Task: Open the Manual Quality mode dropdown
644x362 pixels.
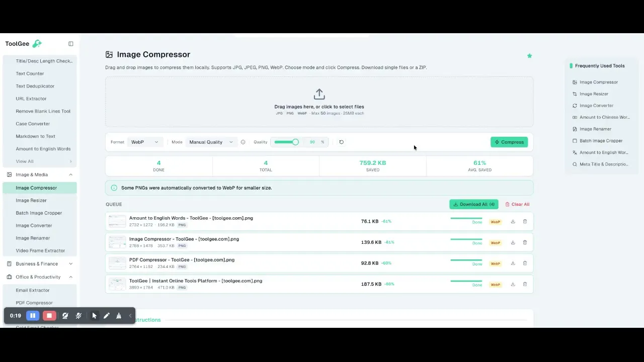Action: coord(211,142)
